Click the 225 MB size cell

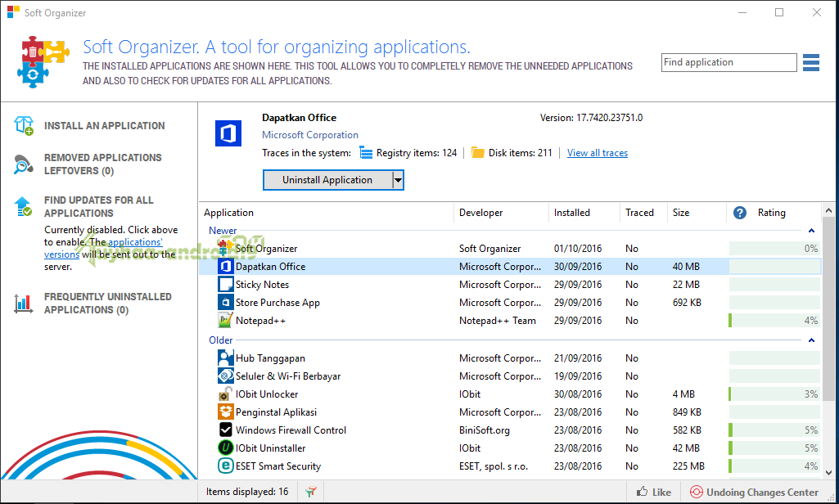coord(688,466)
